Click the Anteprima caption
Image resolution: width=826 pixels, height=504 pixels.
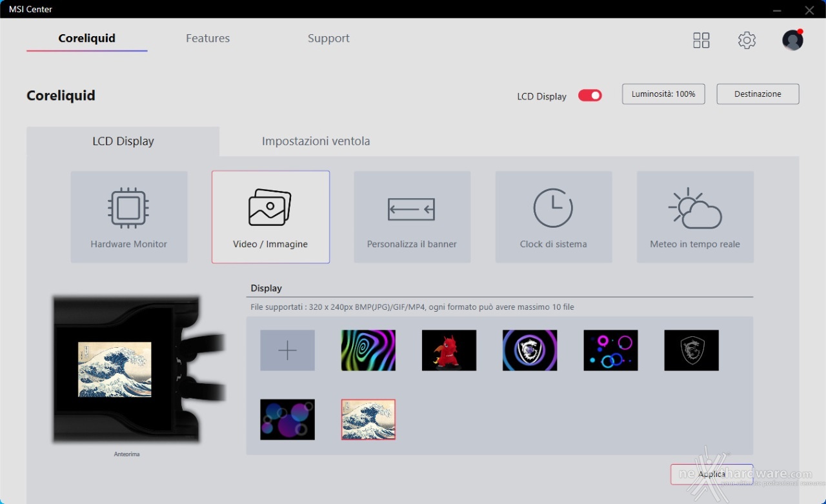click(x=126, y=454)
